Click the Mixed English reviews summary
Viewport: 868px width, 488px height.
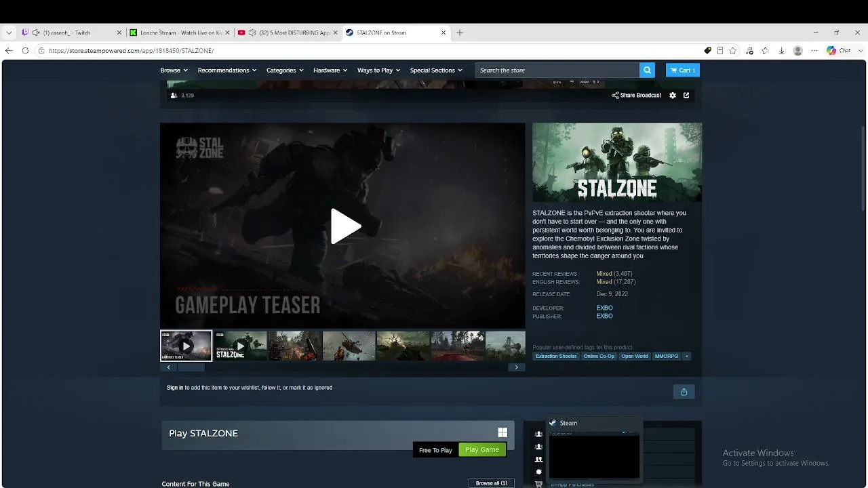click(604, 282)
